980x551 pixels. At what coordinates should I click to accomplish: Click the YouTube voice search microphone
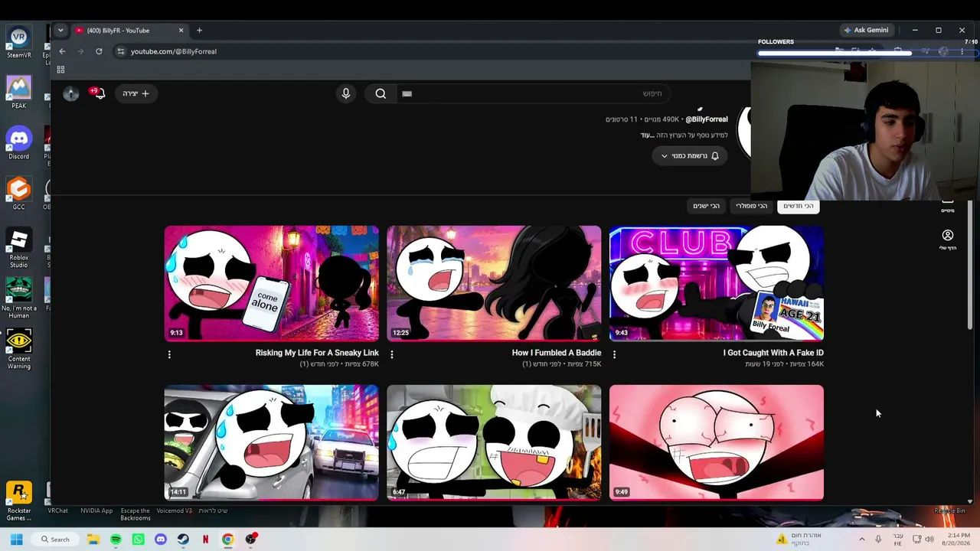346,93
